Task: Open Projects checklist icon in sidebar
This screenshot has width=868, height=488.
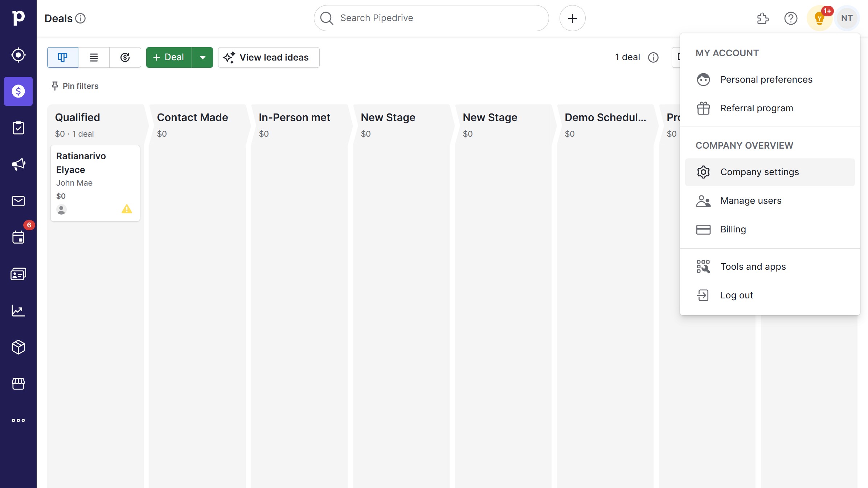Action: [x=18, y=128]
